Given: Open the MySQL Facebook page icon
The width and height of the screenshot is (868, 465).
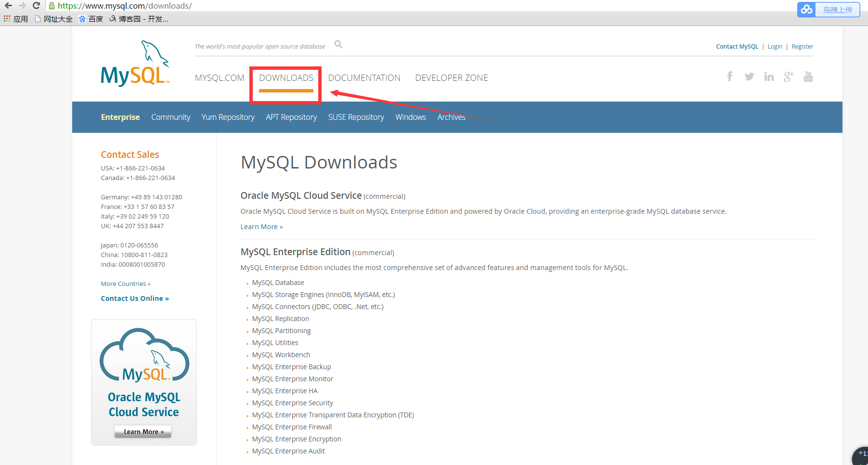Looking at the screenshot, I should pyautogui.click(x=730, y=77).
